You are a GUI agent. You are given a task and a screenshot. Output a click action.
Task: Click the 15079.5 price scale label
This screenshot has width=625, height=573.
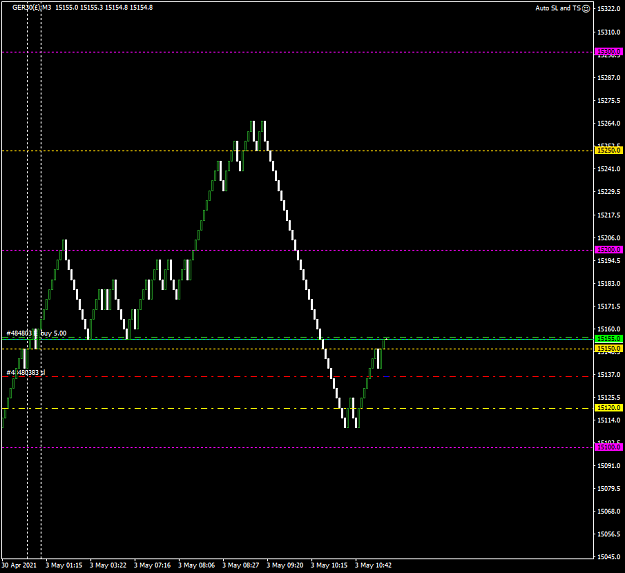609,489
